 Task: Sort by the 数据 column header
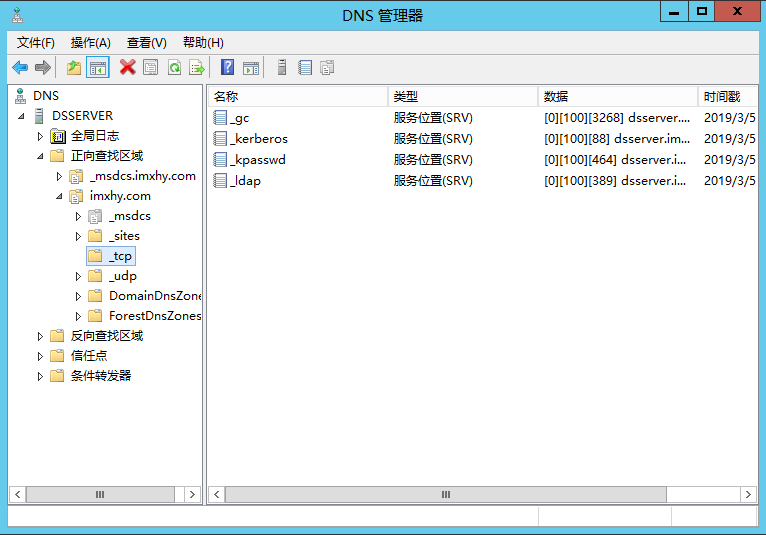coord(618,97)
